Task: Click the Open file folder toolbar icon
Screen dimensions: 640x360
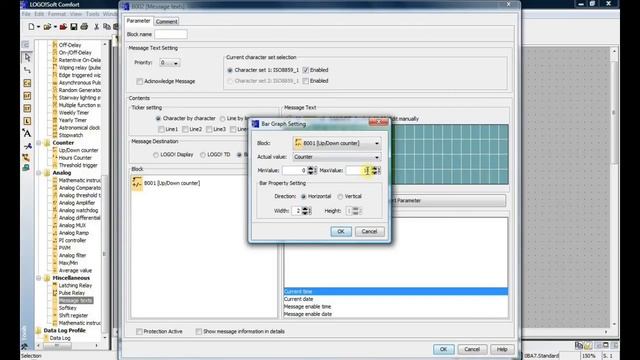Action: 47,27
